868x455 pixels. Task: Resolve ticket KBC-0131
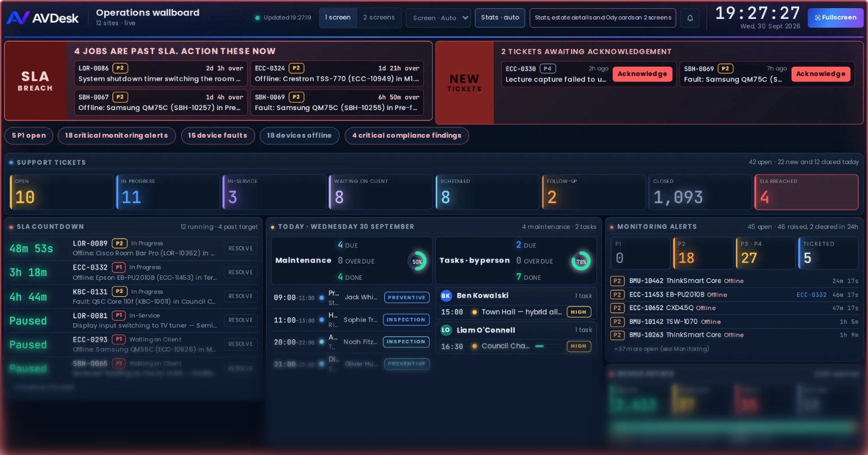240,296
